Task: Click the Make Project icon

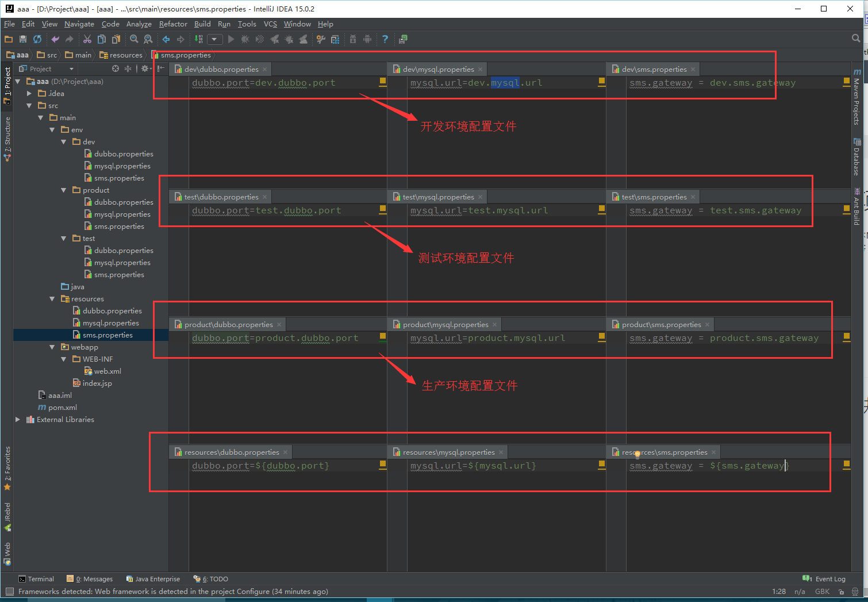Action: [198, 39]
